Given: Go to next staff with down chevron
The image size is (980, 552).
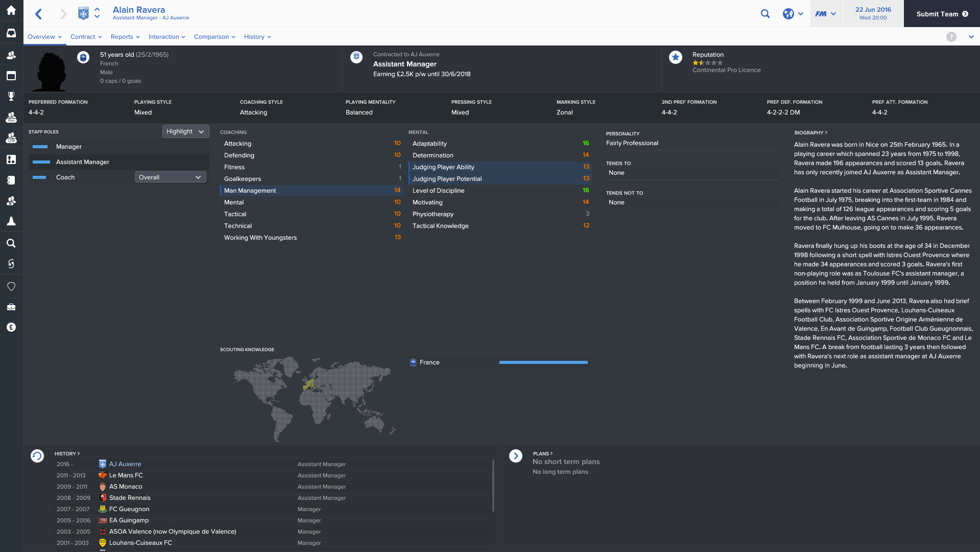Looking at the screenshot, I should pos(97,17).
